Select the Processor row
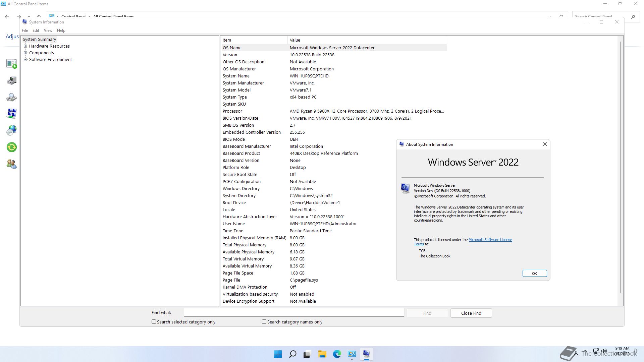Image resolution: width=644 pixels, height=362 pixels. point(334,111)
